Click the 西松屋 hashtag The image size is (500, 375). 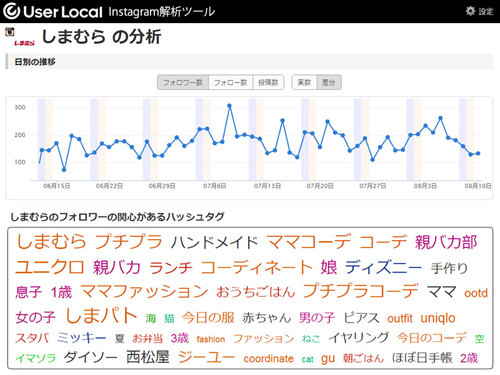point(148,357)
